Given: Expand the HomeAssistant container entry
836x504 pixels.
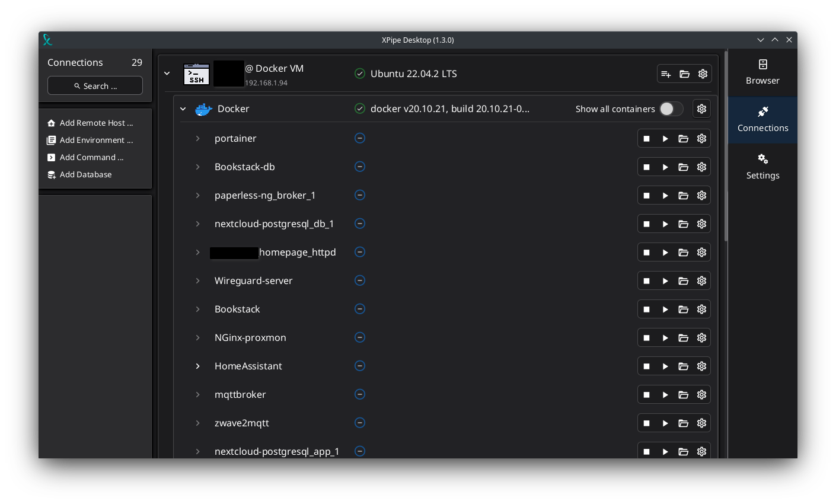Looking at the screenshot, I should click(x=197, y=366).
